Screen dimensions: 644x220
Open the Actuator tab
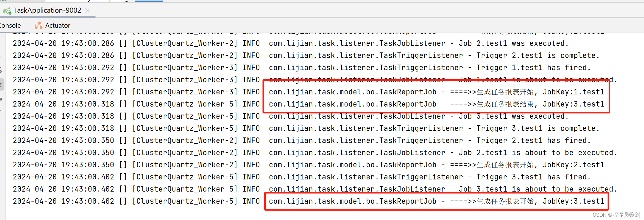tap(57, 25)
